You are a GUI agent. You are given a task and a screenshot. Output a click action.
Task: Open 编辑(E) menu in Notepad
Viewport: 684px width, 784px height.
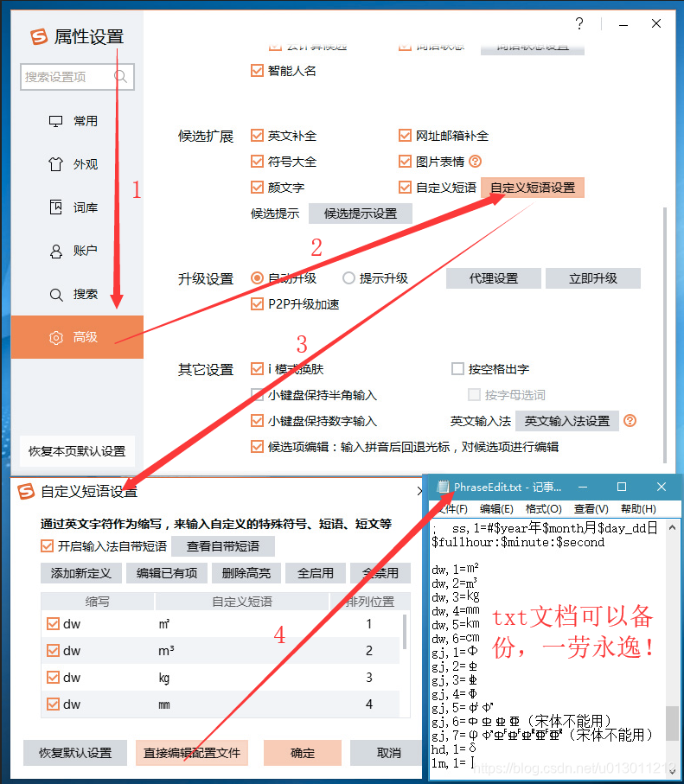point(496,509)
